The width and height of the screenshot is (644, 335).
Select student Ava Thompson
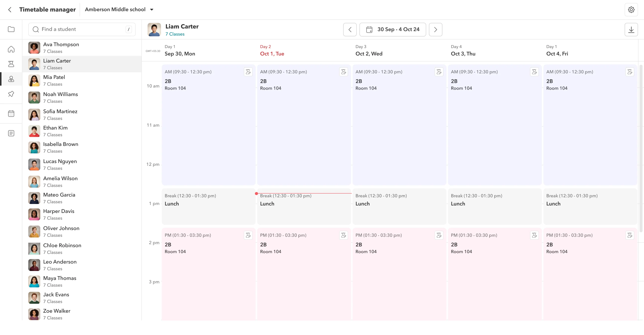(x=82, y=48)
